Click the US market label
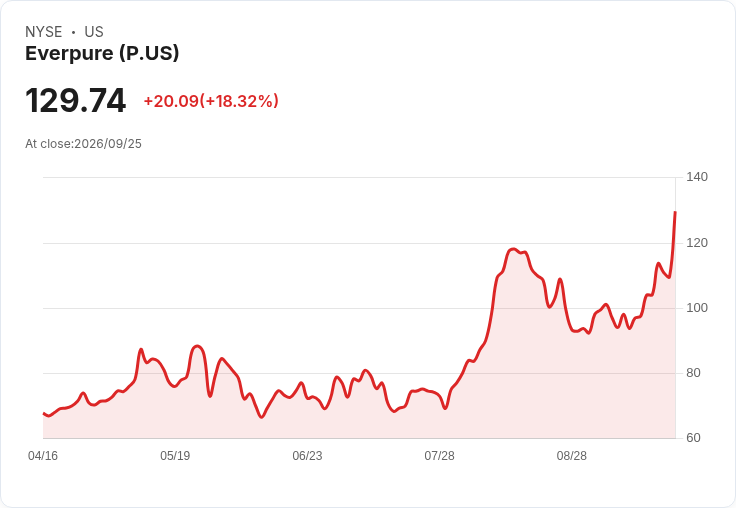Image resolution: width=736 pixels, height=508 pixels. (94, 31)
